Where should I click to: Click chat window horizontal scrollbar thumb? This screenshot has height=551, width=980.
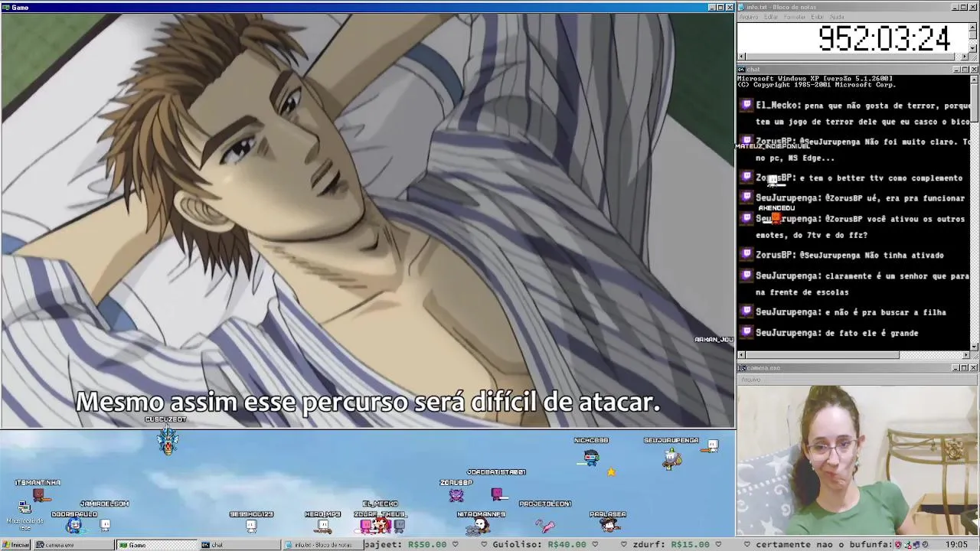point(822,354)
